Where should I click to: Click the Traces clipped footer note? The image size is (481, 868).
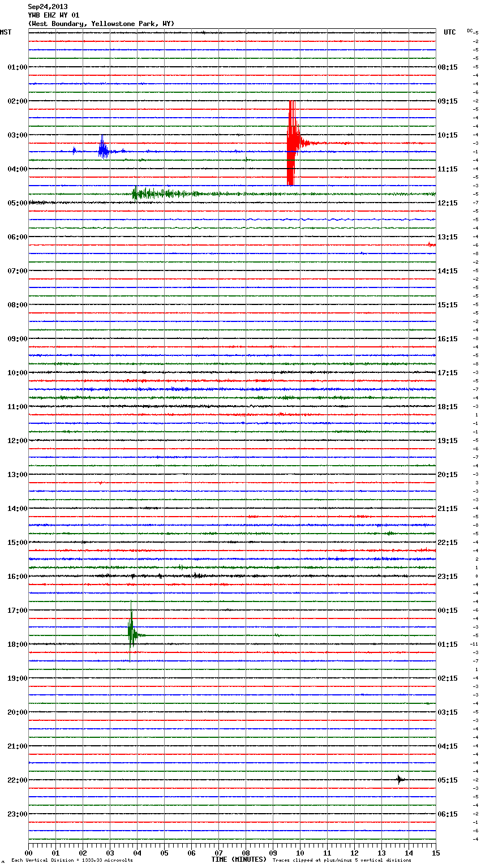pyautogui.click(x=342, y=860)
